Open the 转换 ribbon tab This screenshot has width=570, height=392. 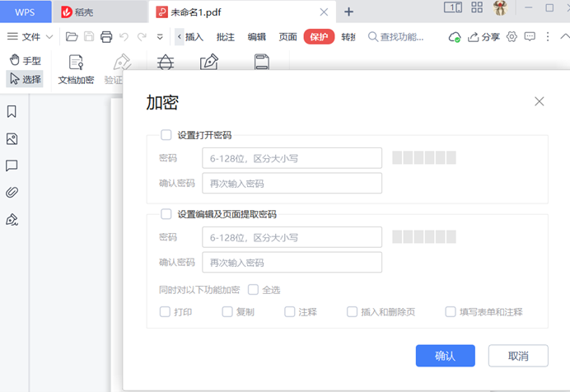click(348, 37)
